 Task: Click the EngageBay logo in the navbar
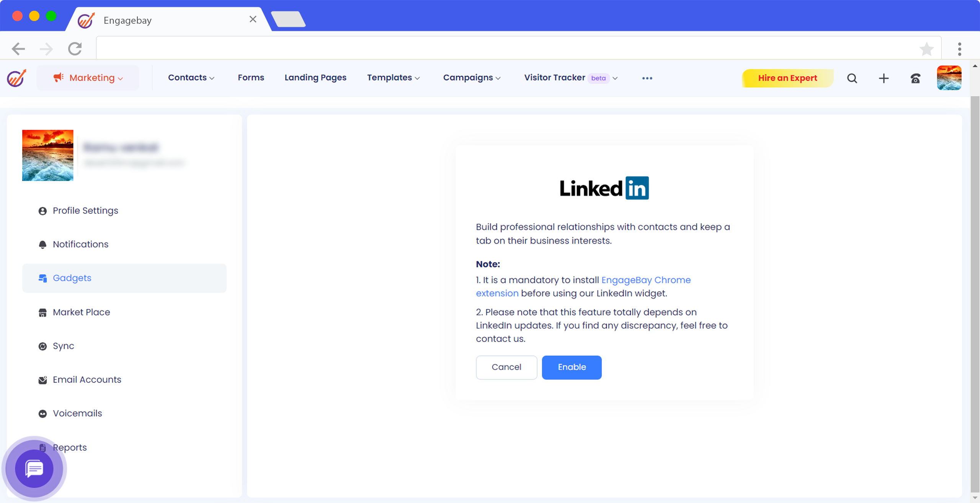16,78
